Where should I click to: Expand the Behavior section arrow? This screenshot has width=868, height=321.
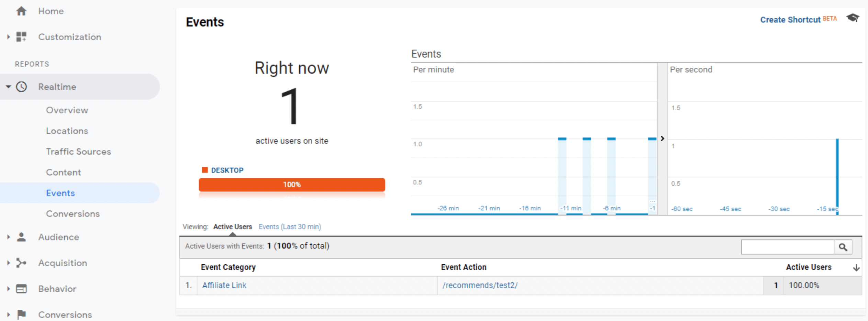(9, 289)
